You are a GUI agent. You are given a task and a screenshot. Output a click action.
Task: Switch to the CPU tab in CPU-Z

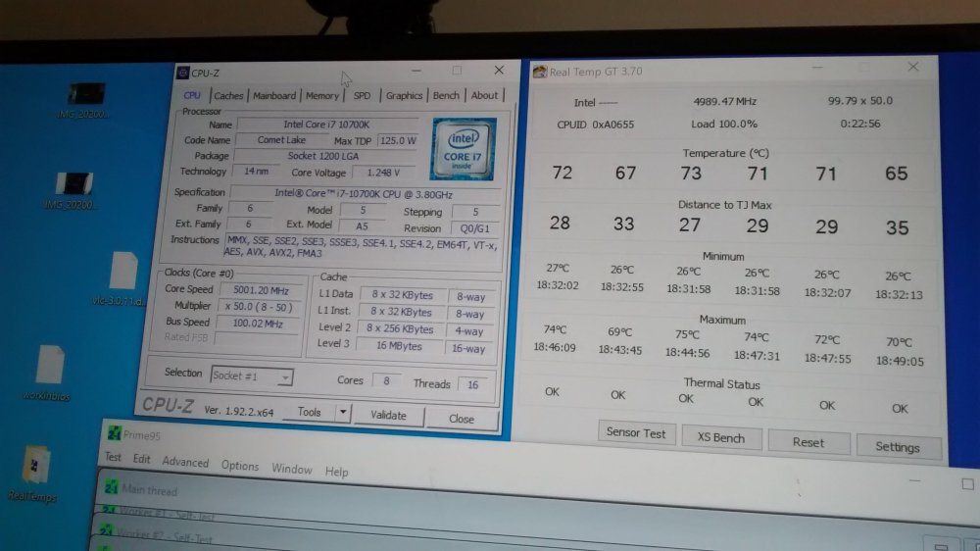point(192,95)
